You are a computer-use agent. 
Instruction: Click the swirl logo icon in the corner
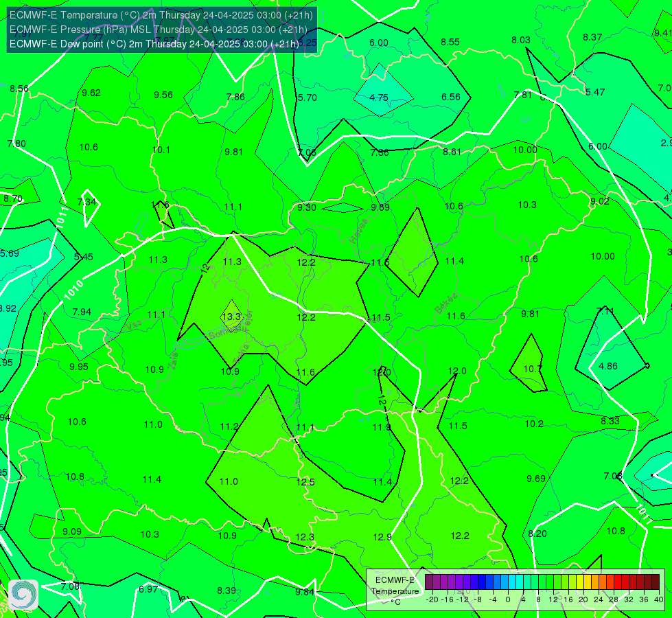(23, 595)
